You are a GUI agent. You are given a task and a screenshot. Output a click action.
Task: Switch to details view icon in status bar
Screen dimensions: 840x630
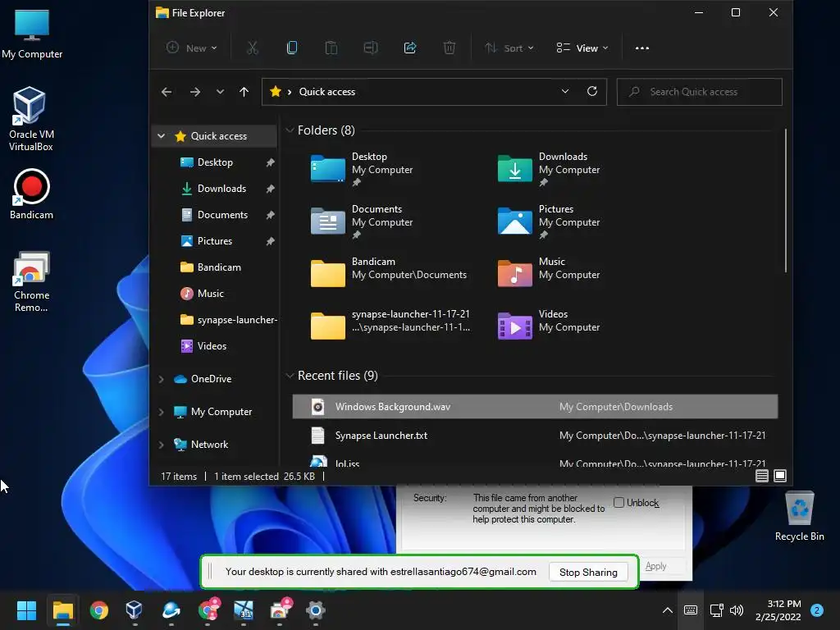762,476
